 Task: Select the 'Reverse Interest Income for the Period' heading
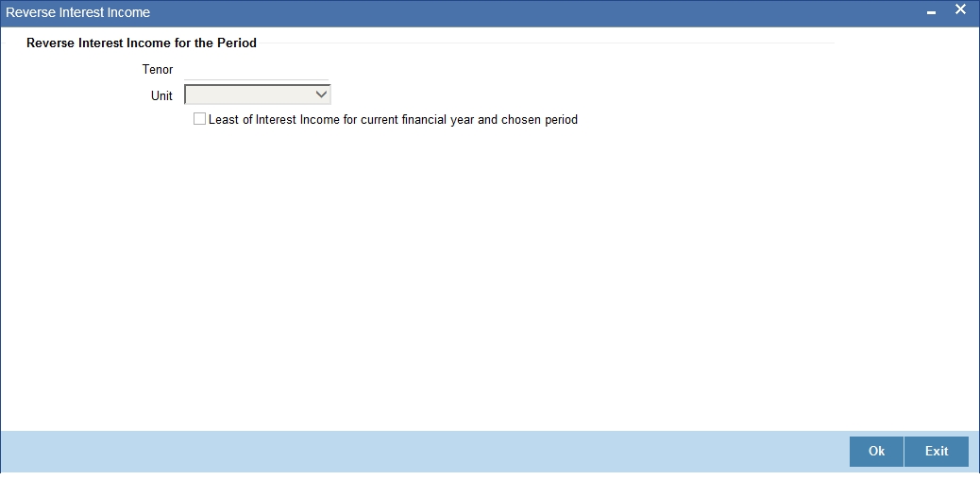point(142,43)
